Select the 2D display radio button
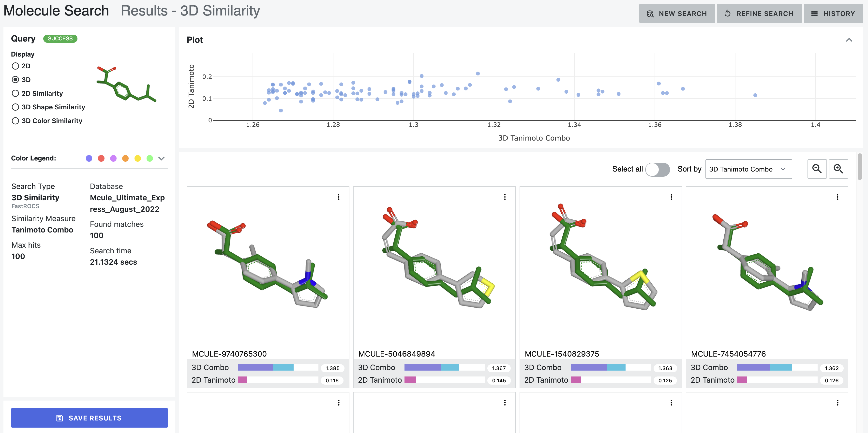This screenshot has width=868, height=433. click(x=15, y=66)
